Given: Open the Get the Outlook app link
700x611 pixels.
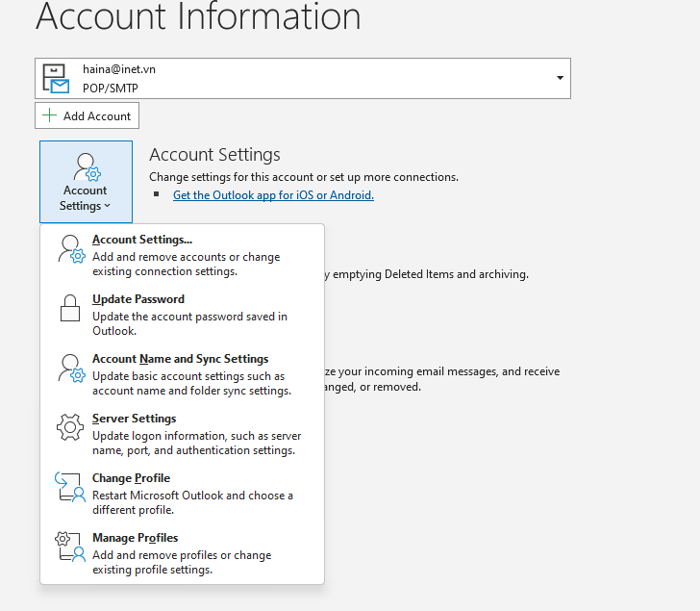Looking at the screenshot, I should pos(273,195).
